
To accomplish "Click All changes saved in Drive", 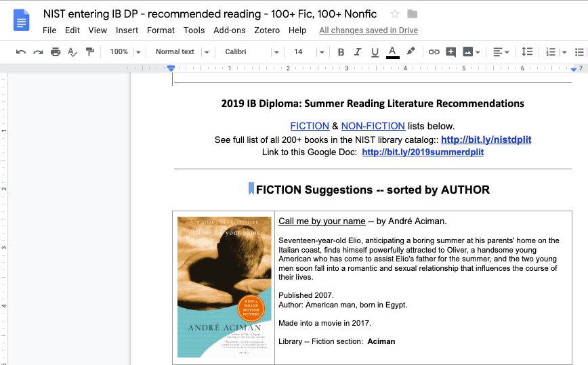I will [x=369, y=30].
